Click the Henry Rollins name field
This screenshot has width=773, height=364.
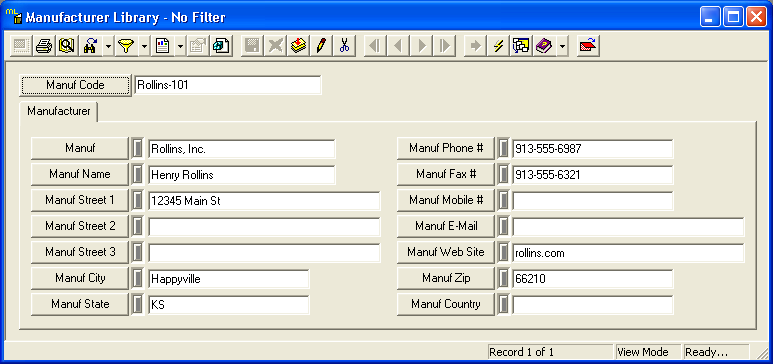point(242,175)
